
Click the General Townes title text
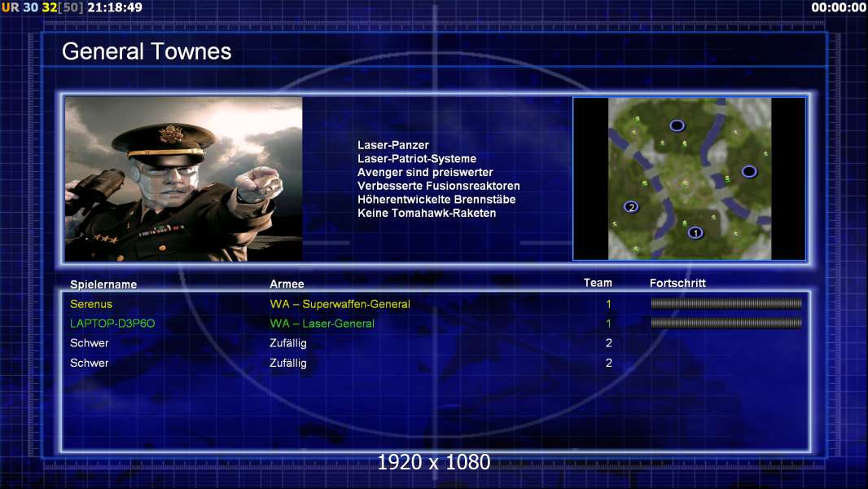click(147, 51)
